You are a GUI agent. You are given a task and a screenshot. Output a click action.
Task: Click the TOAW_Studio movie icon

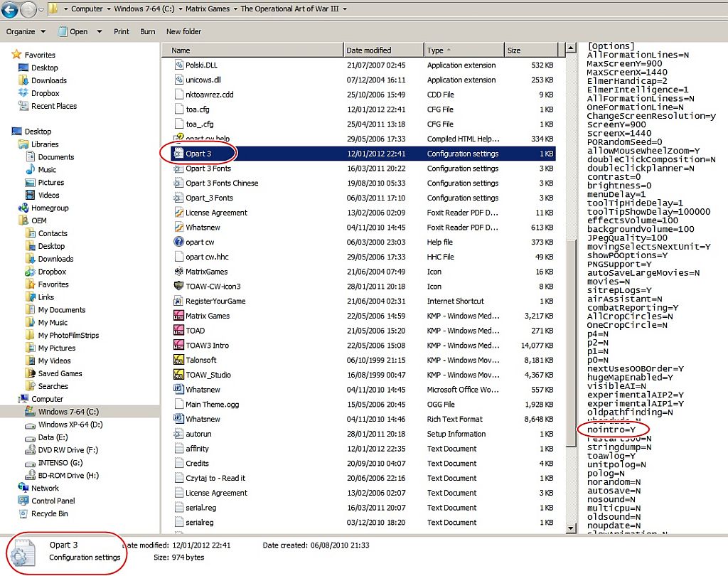coord(178,375)
